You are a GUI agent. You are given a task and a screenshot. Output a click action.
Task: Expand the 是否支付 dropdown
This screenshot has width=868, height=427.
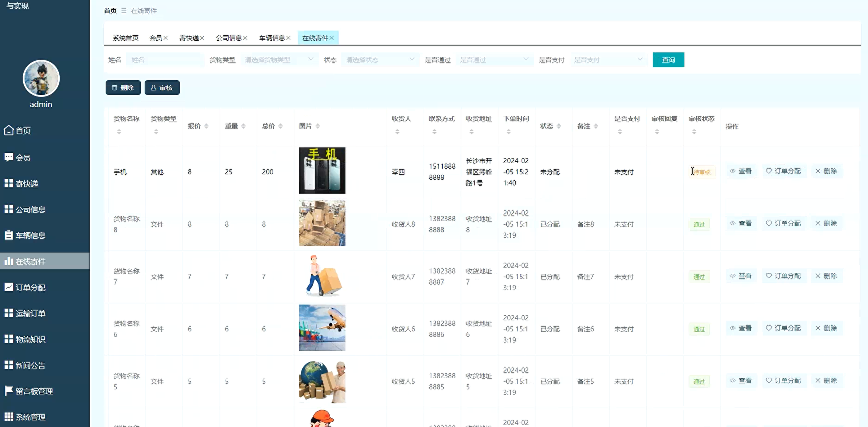[x=609, y=60]
